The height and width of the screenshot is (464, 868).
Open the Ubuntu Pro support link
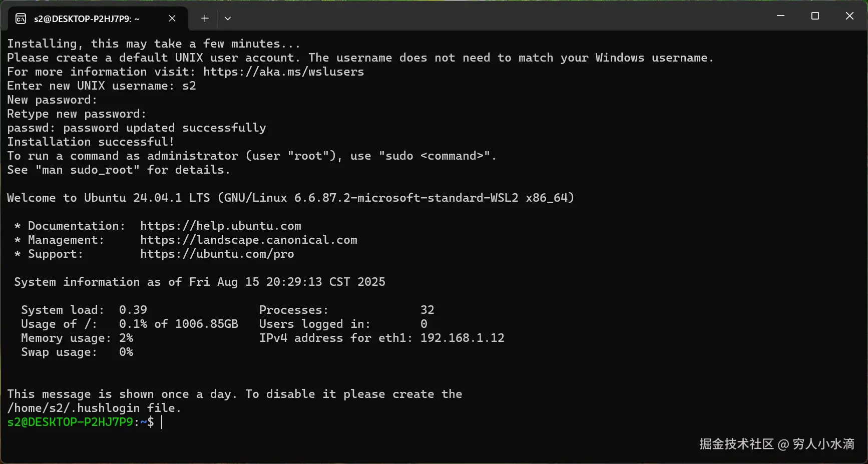coord(217,254)
